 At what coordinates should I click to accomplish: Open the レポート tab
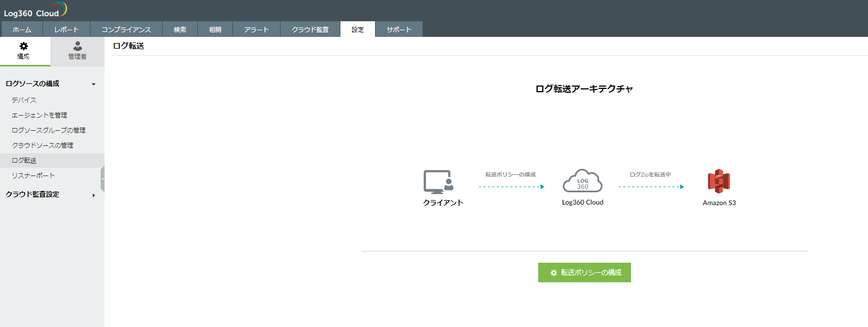click(67, 30)
